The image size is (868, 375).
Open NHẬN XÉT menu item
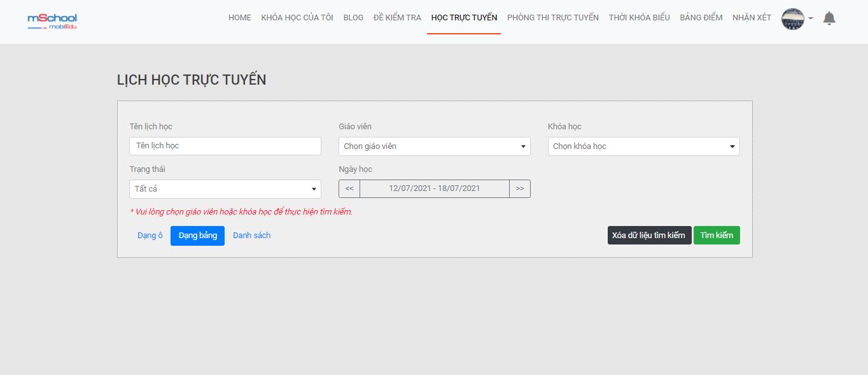pyautogui.click(x=752, y=18)
